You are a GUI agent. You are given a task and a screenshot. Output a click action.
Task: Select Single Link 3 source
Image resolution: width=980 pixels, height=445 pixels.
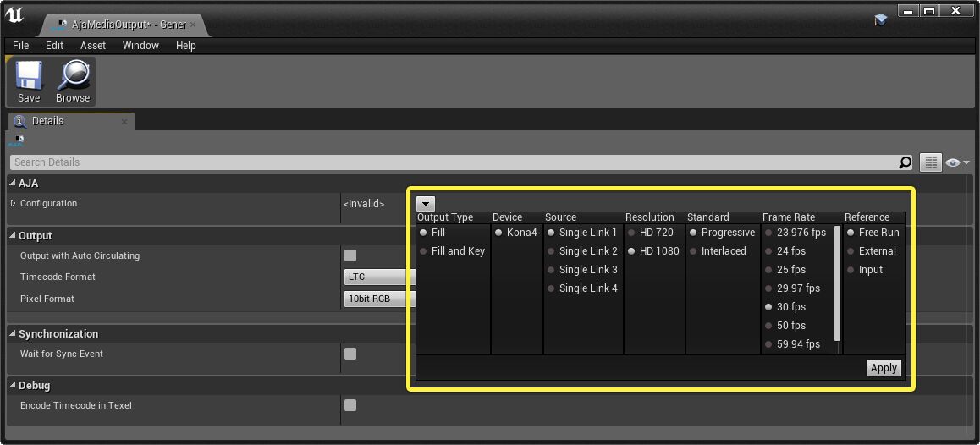[x=582, y=270]
